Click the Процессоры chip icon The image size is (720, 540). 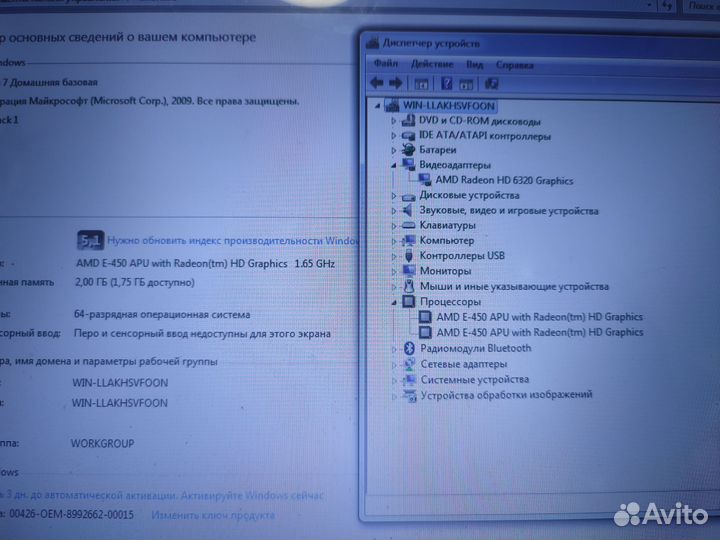(409, 302)
